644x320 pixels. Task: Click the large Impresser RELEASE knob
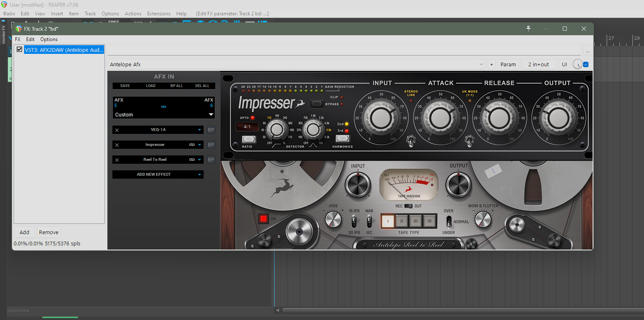pos(499,118)
